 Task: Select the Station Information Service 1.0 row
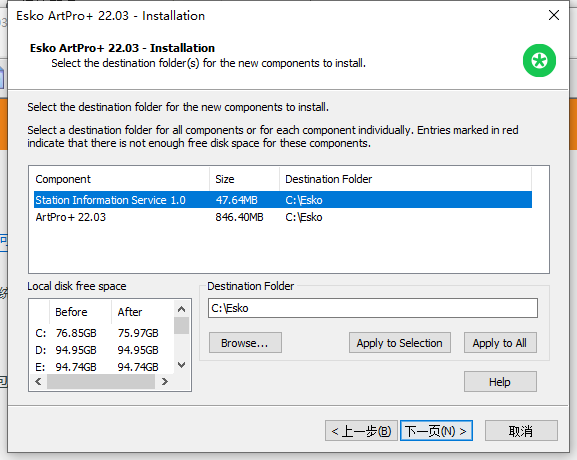point(283,200)
